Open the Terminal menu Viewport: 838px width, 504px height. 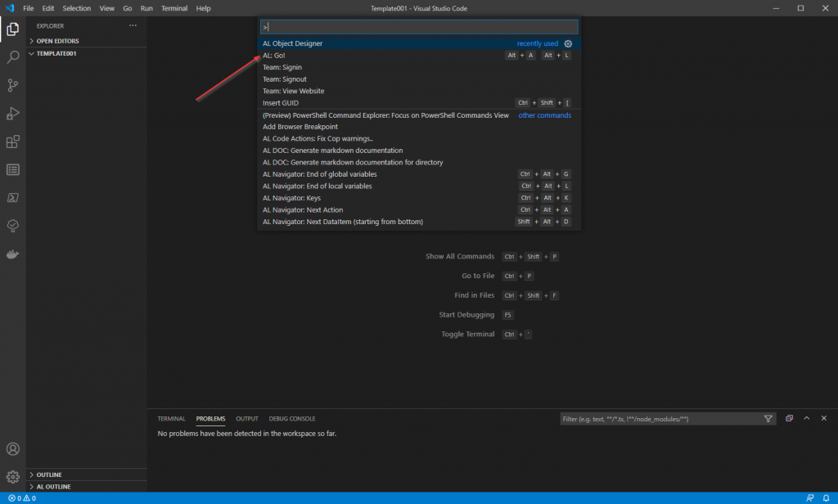pos(174,8)
